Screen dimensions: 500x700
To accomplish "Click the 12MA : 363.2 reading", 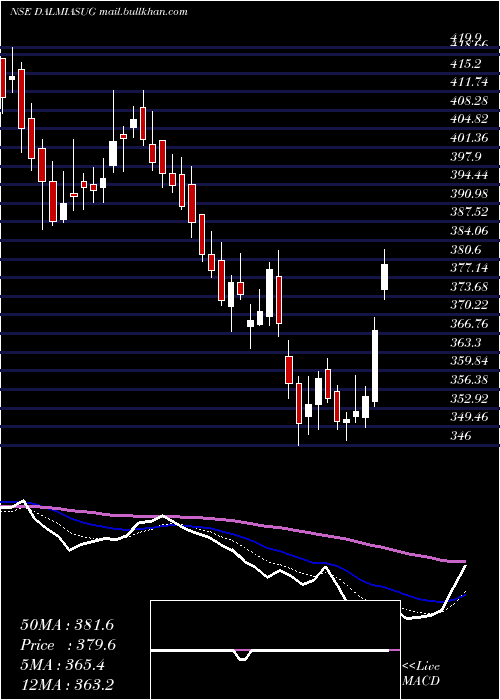I will 69,685.
